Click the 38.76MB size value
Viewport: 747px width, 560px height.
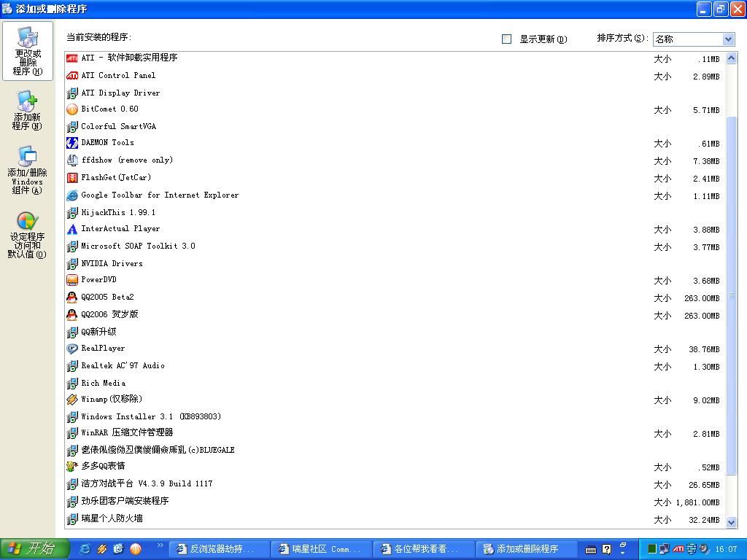(704, 349)
